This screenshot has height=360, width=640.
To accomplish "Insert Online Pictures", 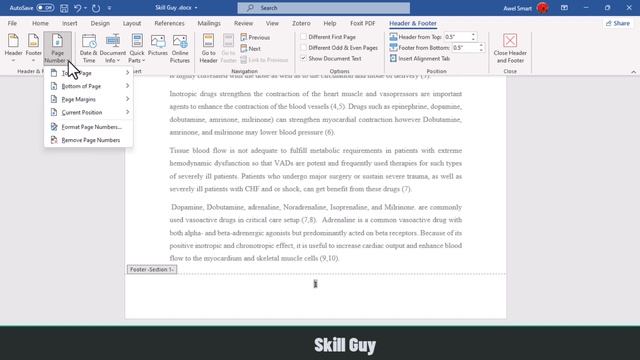I will 180,48.
